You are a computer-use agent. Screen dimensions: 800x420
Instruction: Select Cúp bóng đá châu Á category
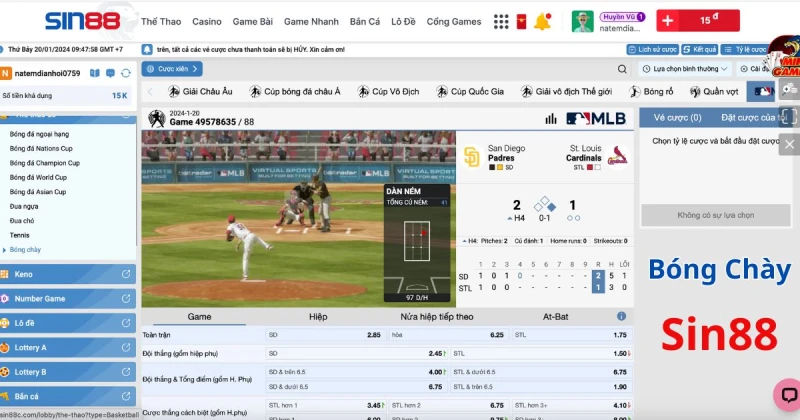tap(295, 91)
